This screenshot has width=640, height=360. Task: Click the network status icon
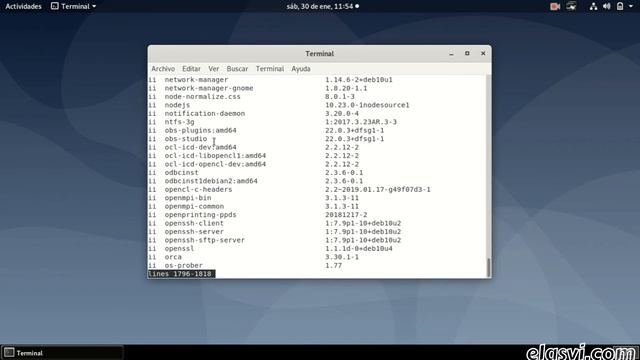tap(593, 6)
